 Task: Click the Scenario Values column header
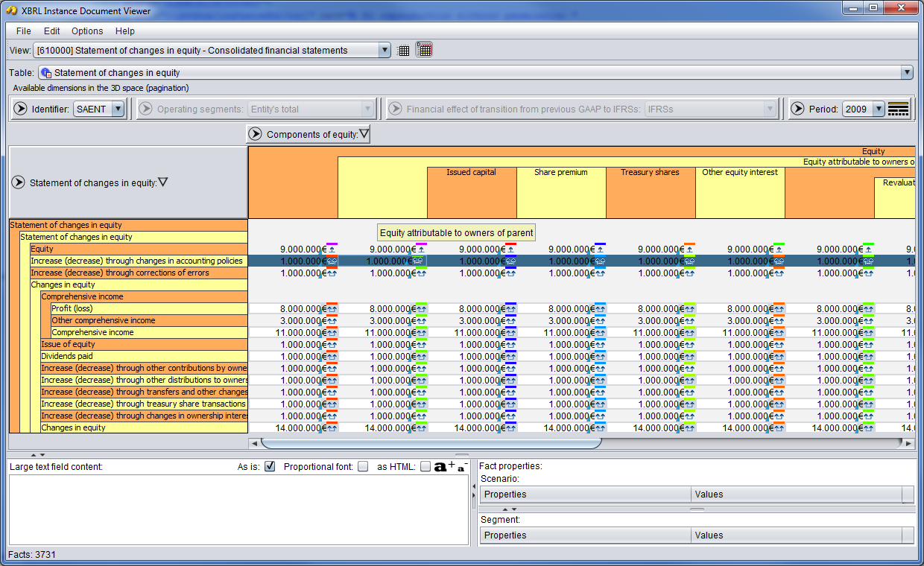[797, 495]
